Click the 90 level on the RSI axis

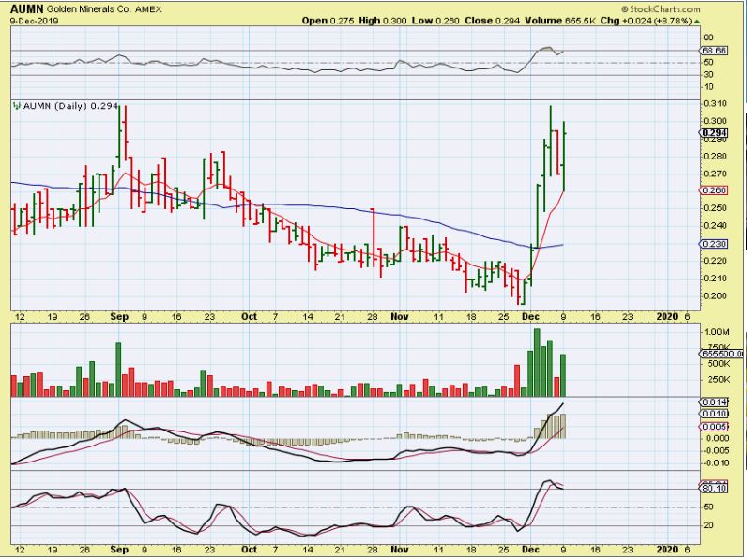[708, 38]
